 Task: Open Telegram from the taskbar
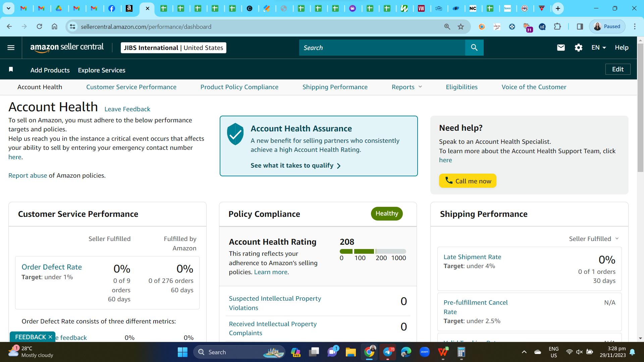[x=388, y=352]
